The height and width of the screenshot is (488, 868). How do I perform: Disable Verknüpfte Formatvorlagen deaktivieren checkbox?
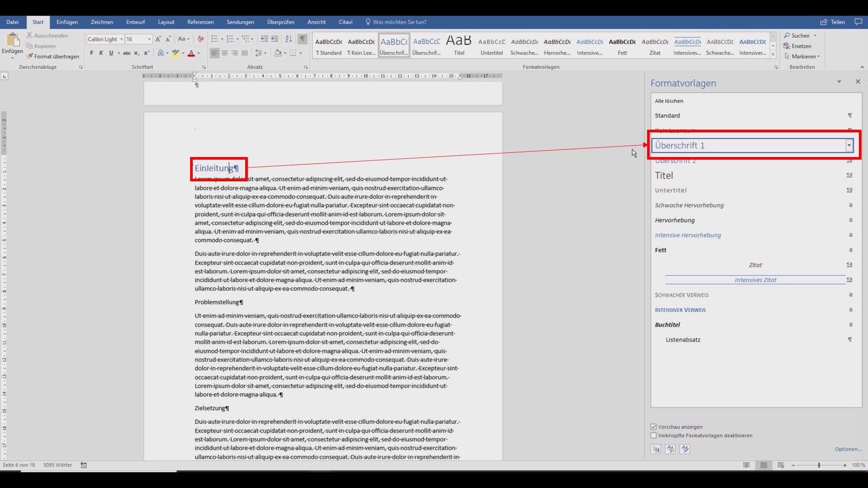[653, 436]
